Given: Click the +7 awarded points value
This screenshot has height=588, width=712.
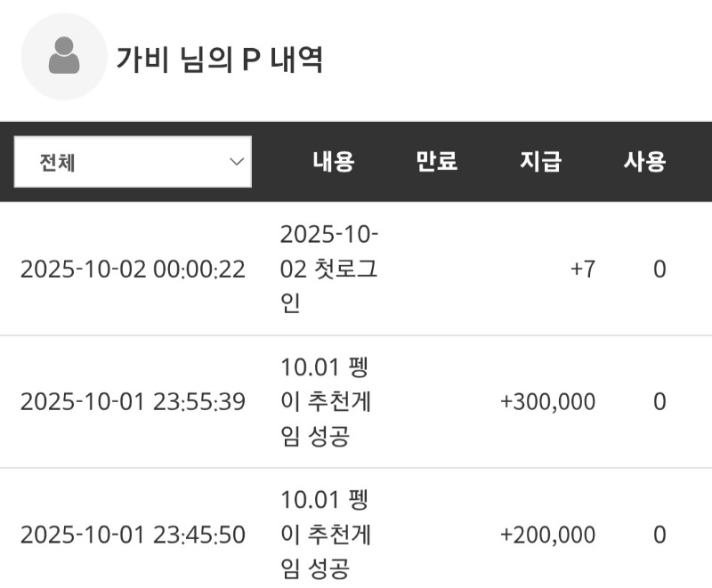Looking at the screenshot, I should pyautogui.click(x=582, y=270).
